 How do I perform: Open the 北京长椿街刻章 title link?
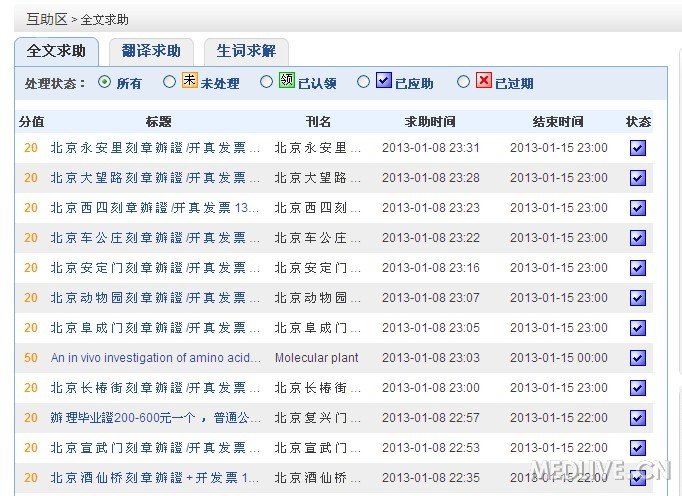coord(155,388)
